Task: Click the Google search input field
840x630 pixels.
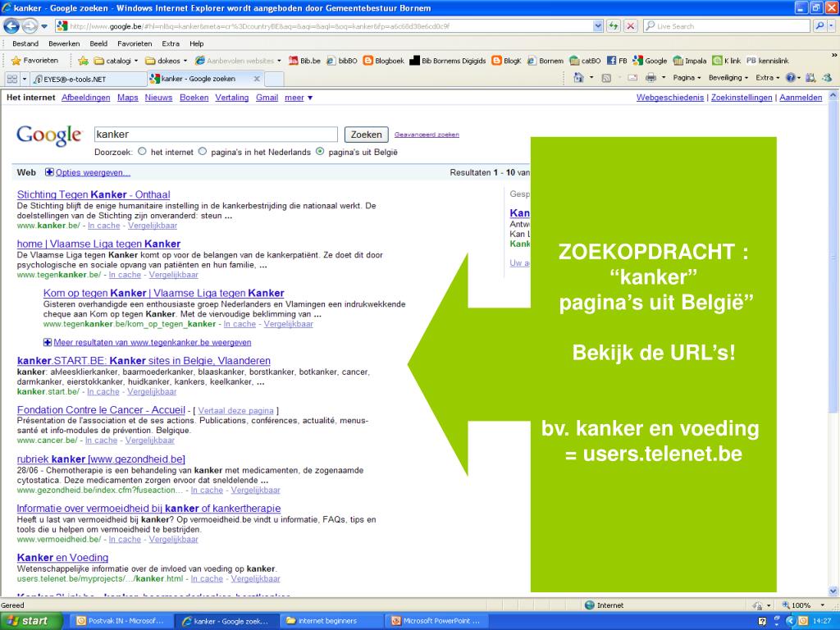Action: (x=216, y=135)
